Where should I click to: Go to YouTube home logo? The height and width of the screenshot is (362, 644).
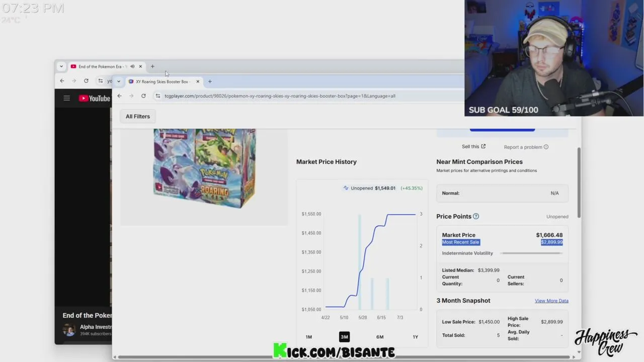coord(94,99)
